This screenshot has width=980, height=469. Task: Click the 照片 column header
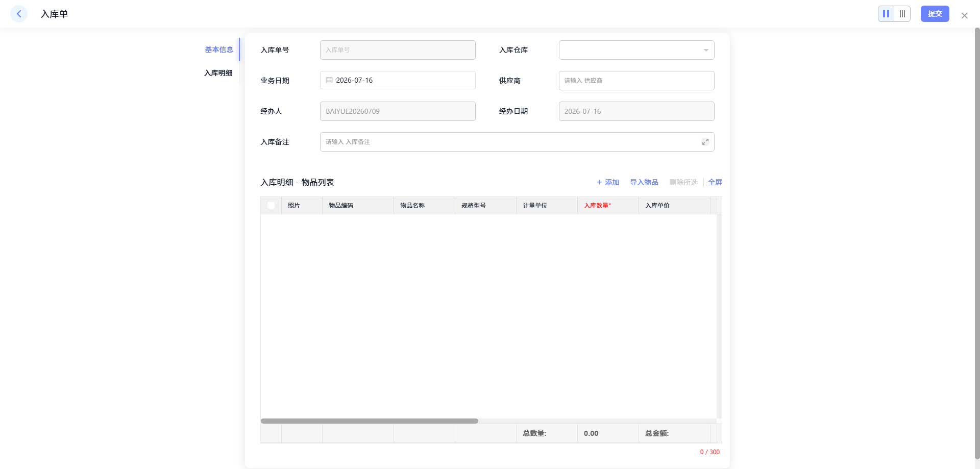click(x=302, y=205)
